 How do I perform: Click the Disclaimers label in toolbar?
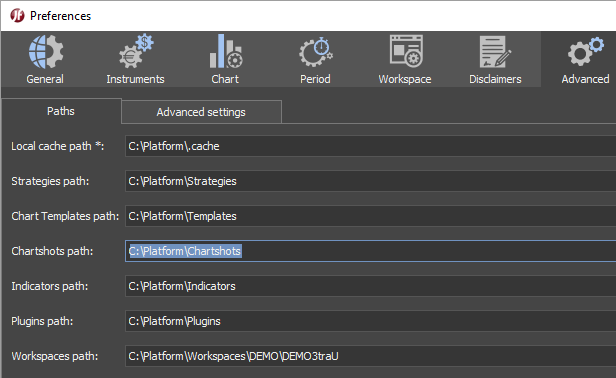(495, 79)
